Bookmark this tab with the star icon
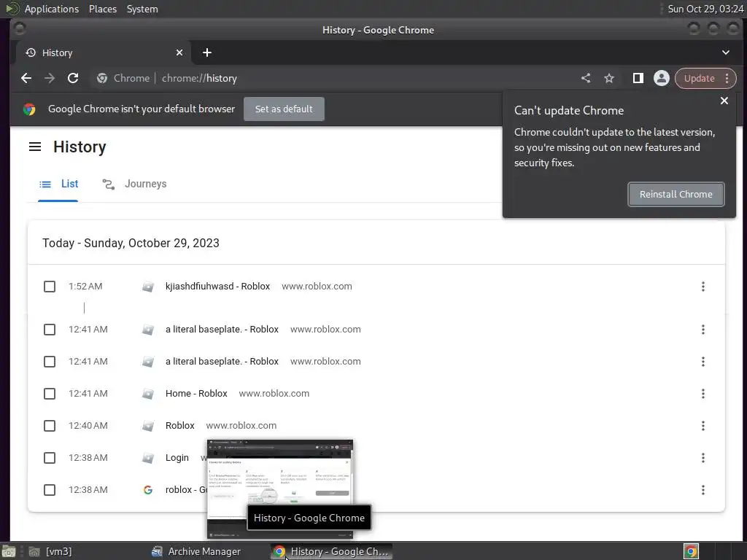Viewport: 747px width, 560px height. 609,78
